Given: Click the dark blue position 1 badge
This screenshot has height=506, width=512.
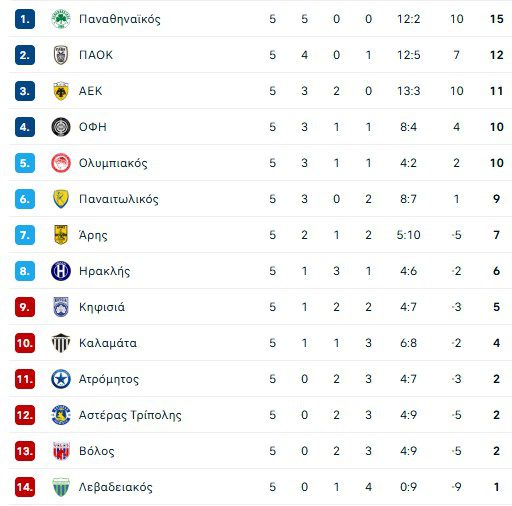Looking at the screenshot, I should pos(25,19).
